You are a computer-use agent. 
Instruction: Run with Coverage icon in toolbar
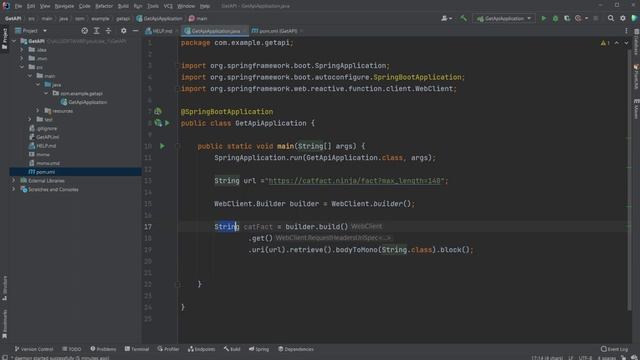pos(567,18)
